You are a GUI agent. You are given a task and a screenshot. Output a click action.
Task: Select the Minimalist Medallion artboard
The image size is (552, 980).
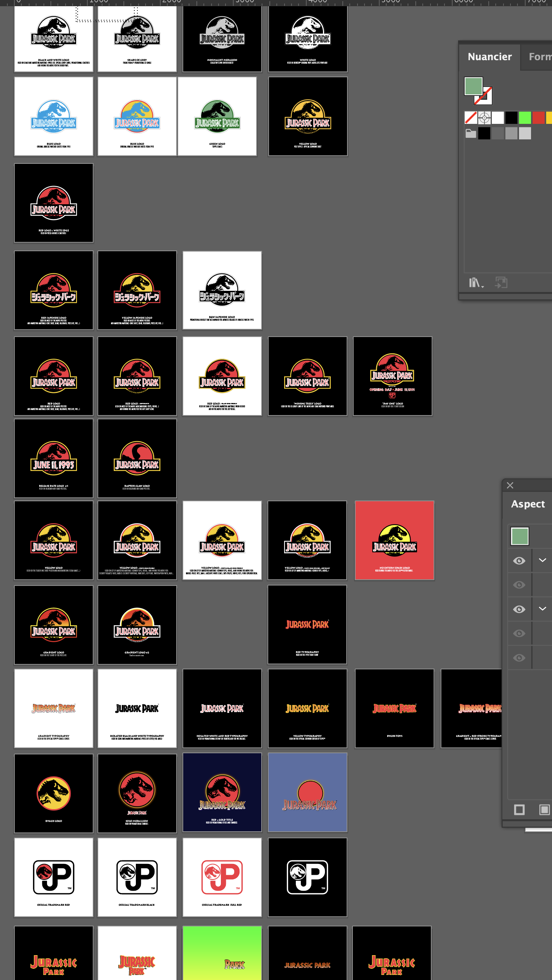[x=222, y=39]
